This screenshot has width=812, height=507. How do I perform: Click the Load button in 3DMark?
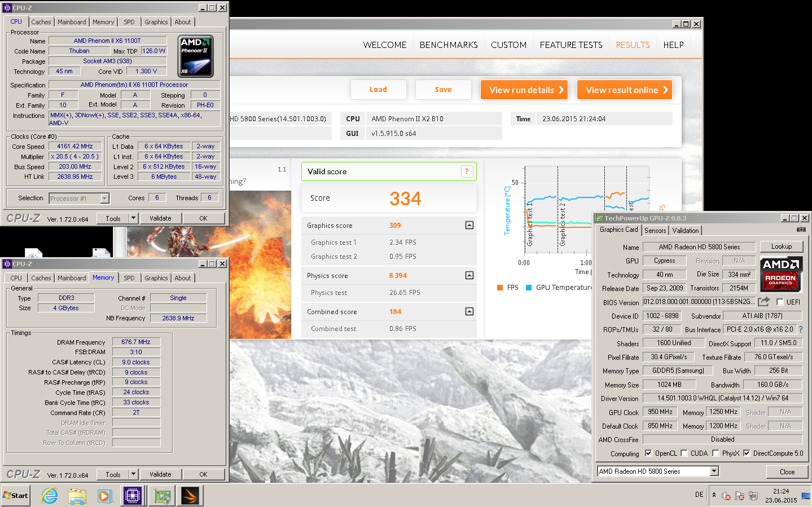pyautogui.click(x=378, y=90)
